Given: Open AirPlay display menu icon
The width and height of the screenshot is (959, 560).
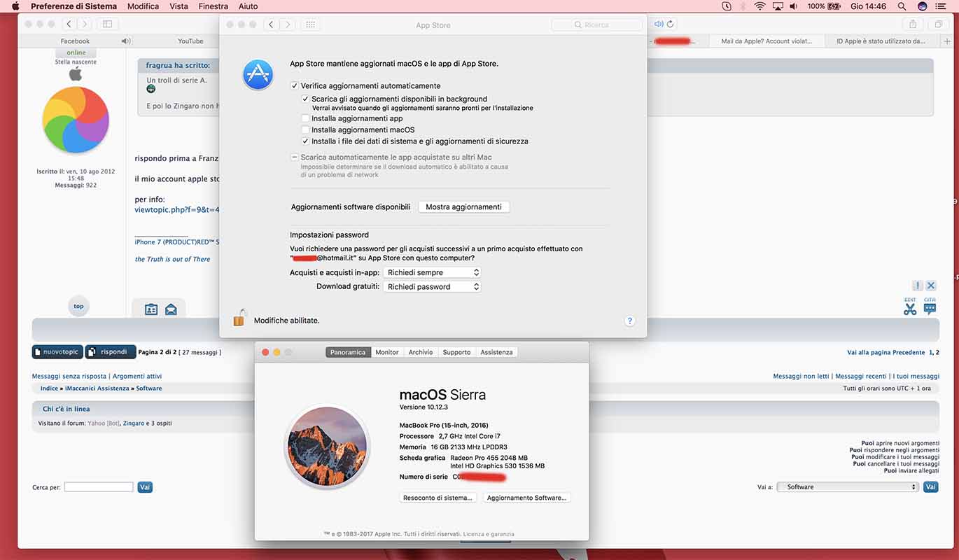Looking at the screenshot, I should (778, 6).
